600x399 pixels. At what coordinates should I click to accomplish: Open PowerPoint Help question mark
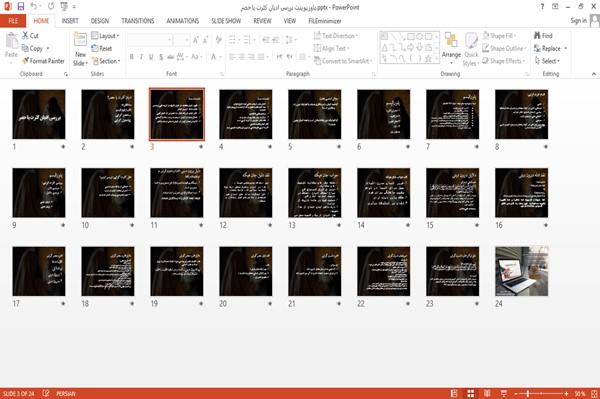tap(542, 7)
